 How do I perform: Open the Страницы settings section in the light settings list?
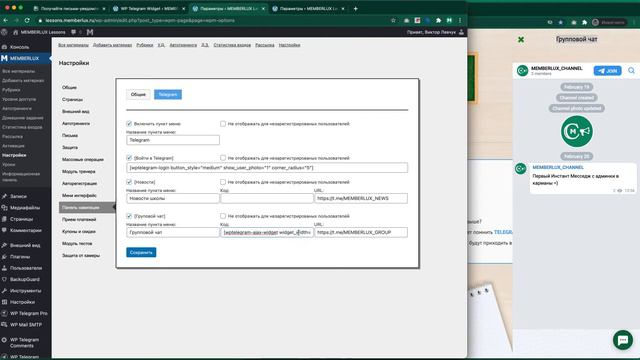tap(73, 100)
